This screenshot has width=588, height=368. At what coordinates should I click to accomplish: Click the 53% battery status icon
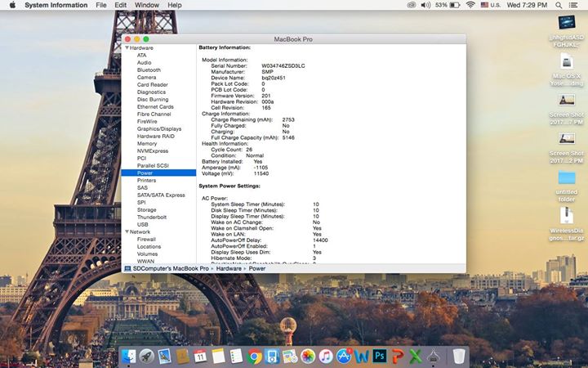(448, 5)
